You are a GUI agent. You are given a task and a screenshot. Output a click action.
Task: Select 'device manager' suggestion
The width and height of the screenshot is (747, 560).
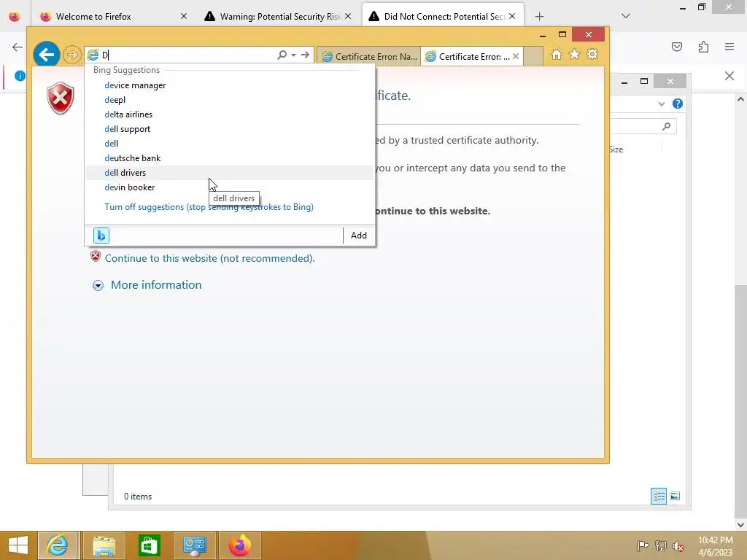230,85
